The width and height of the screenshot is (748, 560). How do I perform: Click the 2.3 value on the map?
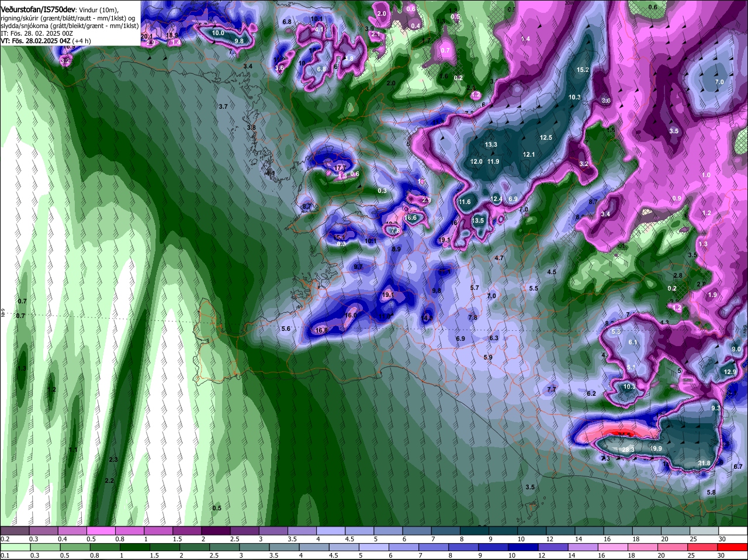click(x=113, y=459)
